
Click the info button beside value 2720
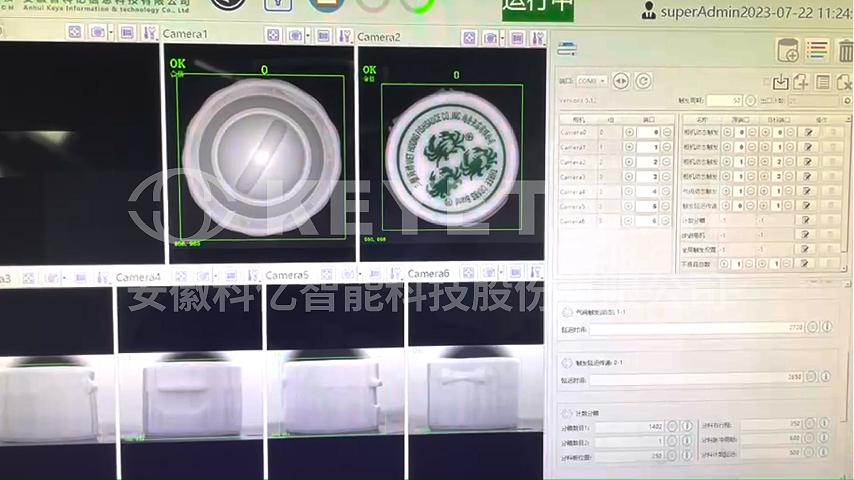point(827,327)
